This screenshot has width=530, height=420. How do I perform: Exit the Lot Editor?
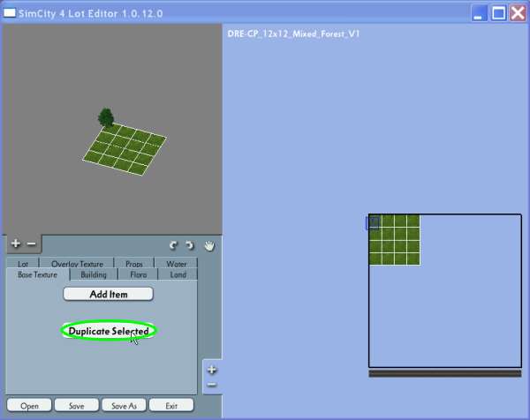pos(171,405)
